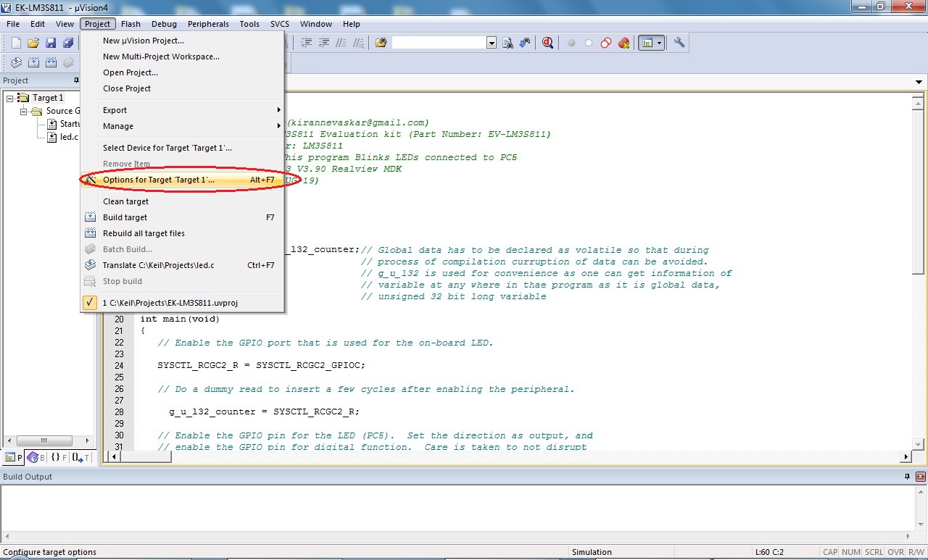Click the Save All toolbar icon
The height and width of the screenshot is (560, 928).
pyautogui.click(x=68, y=43)
